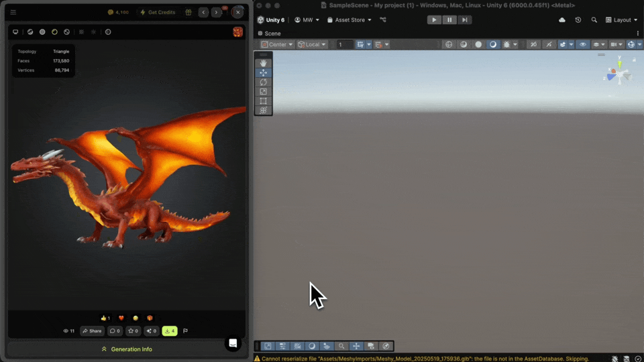Select the Rotate tool in Unity

263,82
